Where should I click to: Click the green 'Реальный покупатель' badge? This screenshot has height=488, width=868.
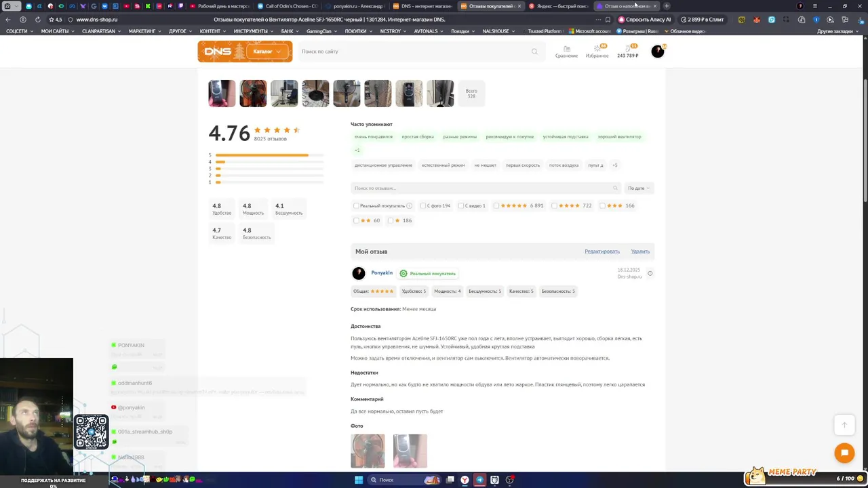(428, 273)
